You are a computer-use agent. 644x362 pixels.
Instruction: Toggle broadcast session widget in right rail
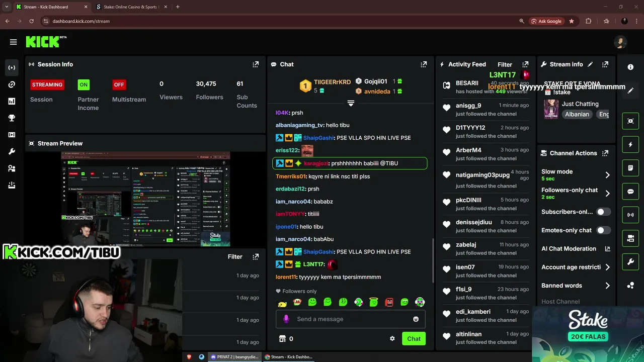(x=630, y=215)
